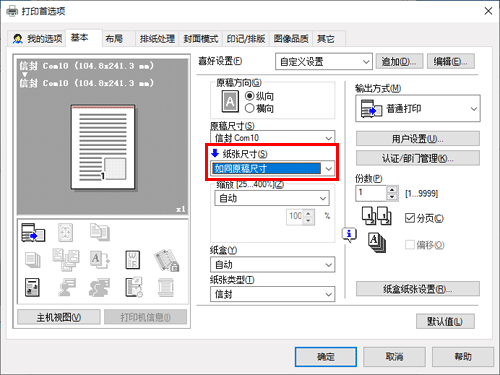Viewport: 500px width, 375px height.
Task: Open 认证/部门管理(K)... button
Action: [x=418, y=158]
